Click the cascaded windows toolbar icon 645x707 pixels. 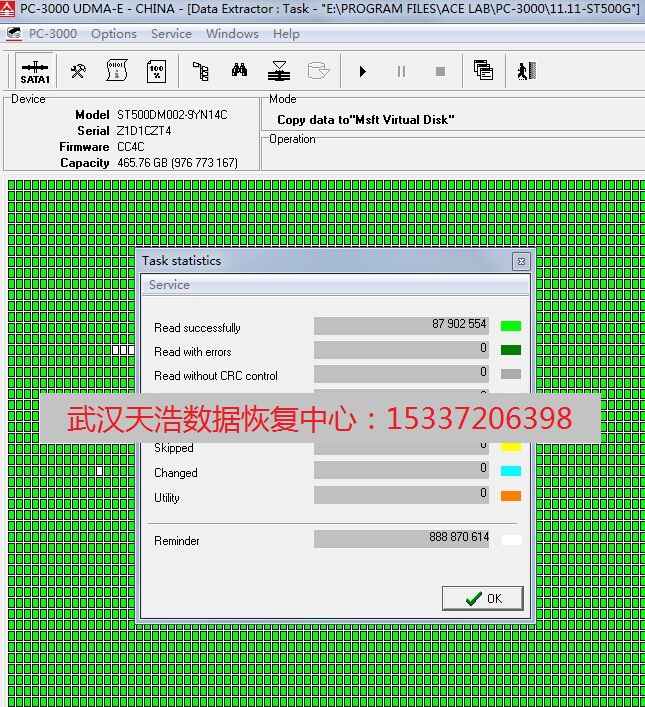(483, 71)
